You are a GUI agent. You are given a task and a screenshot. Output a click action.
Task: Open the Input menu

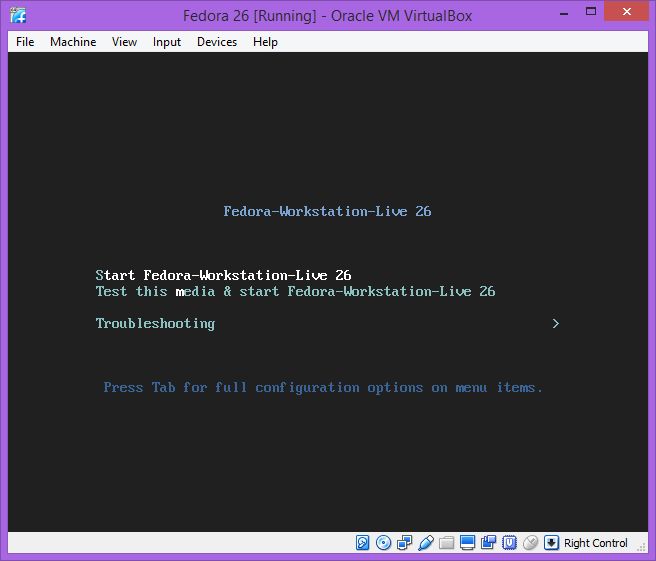(167, 42)
